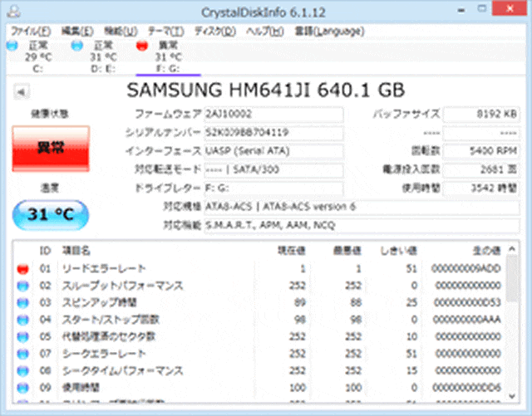Click the blue status icon for attribute 03
This screenshot has width=532, height=416.
22,303
